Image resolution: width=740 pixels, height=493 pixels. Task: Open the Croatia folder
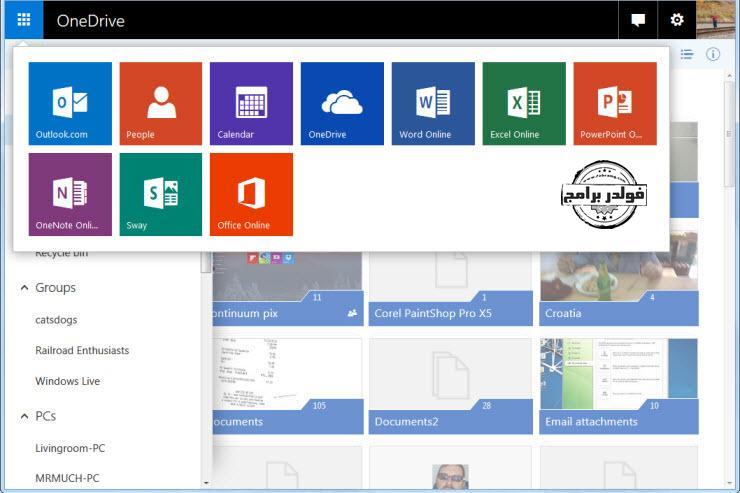pyautogui.click(x=619, y=278)
